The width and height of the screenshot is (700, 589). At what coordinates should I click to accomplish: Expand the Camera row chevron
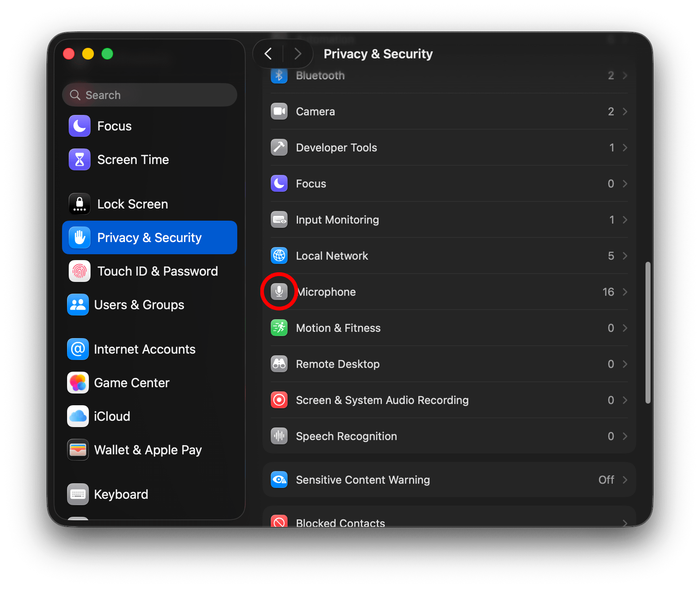[625, 112]
